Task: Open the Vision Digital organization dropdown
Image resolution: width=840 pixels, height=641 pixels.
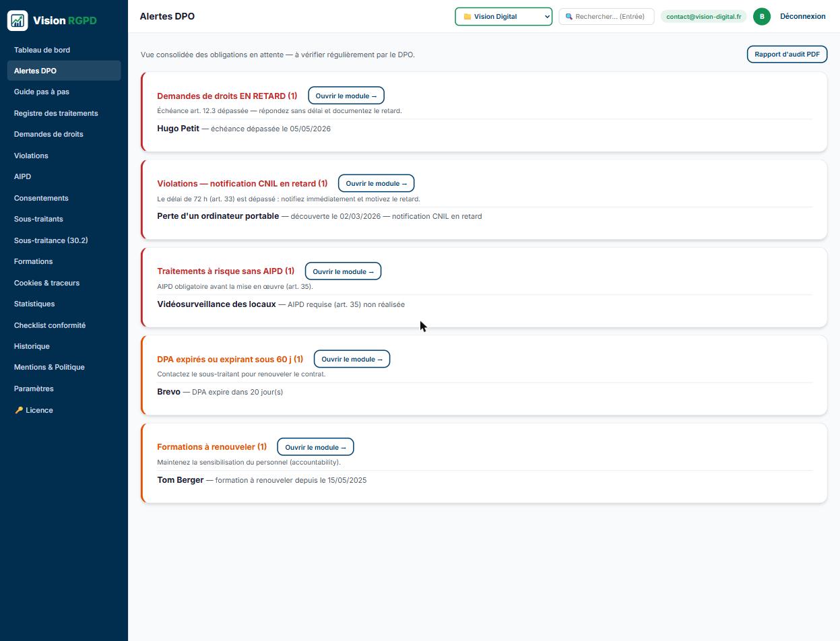Action: (503, 16)
